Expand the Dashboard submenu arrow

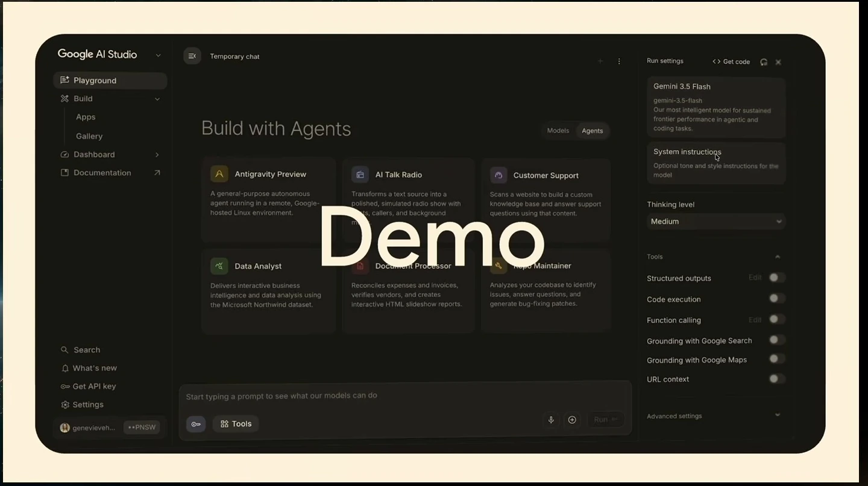[x=157, y=155]
